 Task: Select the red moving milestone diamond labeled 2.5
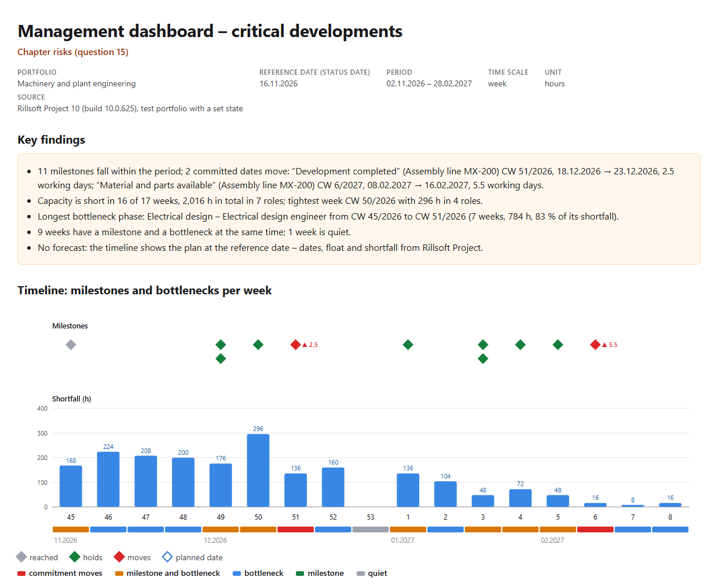296,345
